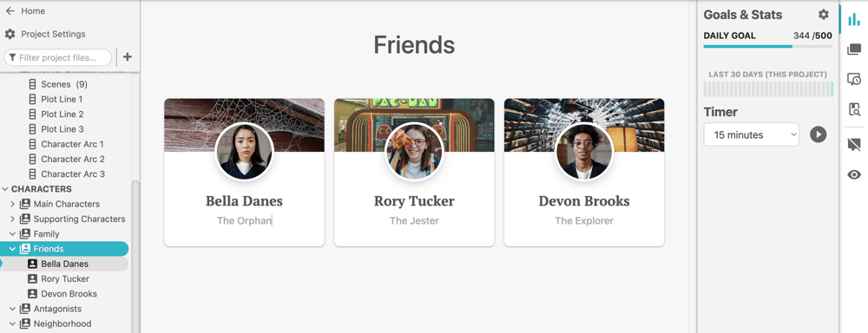Screen dimensions: 868x333
Task: Click the daily goal progress bar
Action: click(x=768, y=47)
